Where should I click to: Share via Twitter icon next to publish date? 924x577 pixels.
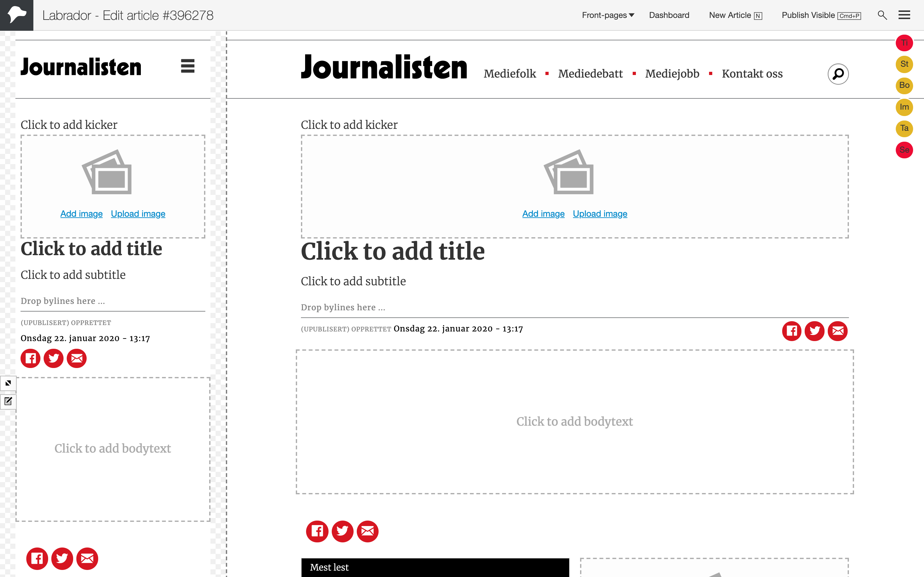pos(814,331)
